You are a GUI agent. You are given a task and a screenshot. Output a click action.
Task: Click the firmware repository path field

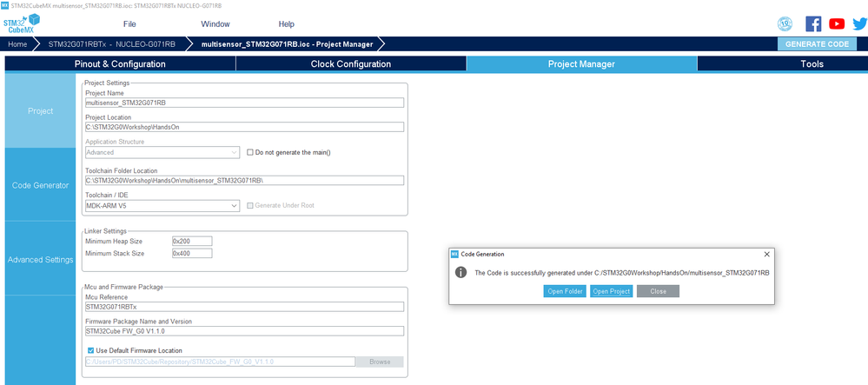click(x=220, y=362)
